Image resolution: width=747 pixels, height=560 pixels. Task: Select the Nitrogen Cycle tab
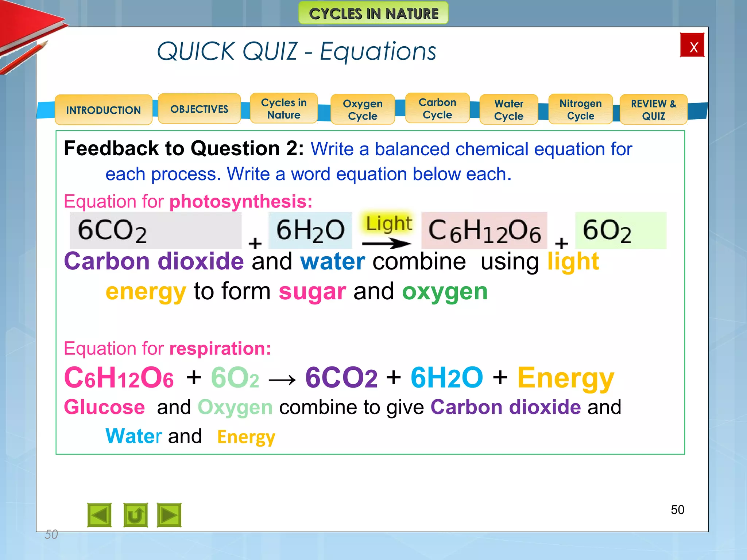coord(581,109)
